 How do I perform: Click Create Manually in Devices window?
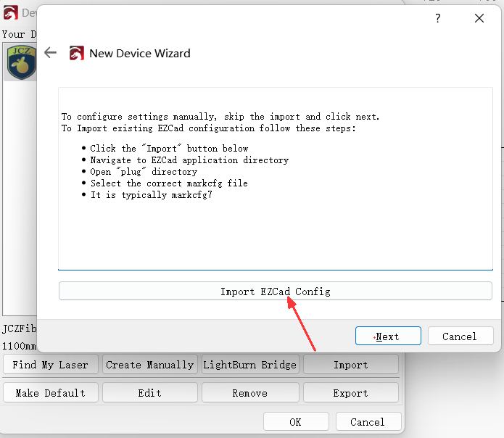pos(150,365)
